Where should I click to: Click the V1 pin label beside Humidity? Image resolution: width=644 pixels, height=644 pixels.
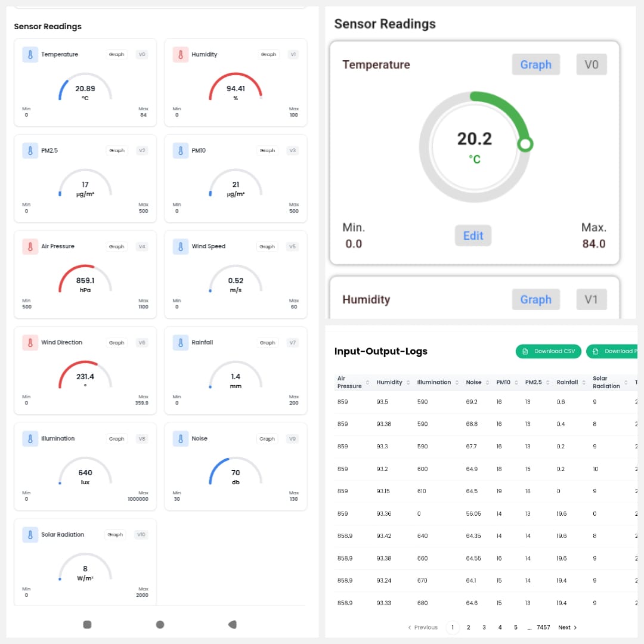point(591,299)
